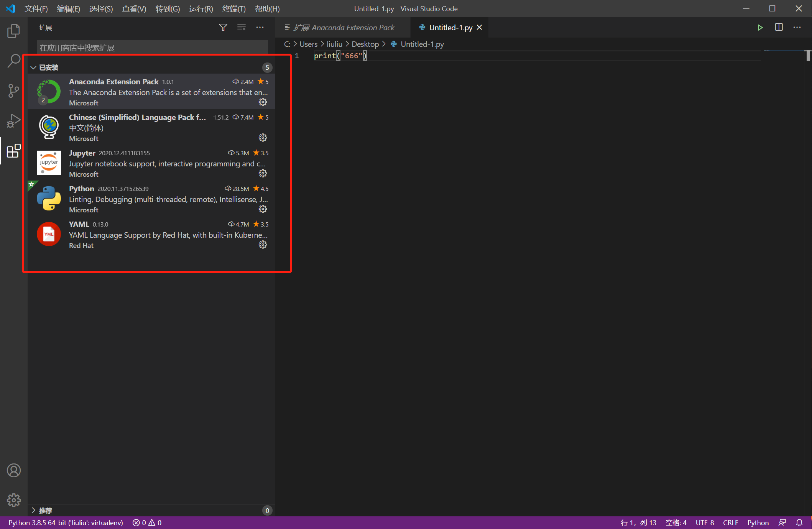Collapse the 已安装 installed section

tap(34, 67)
